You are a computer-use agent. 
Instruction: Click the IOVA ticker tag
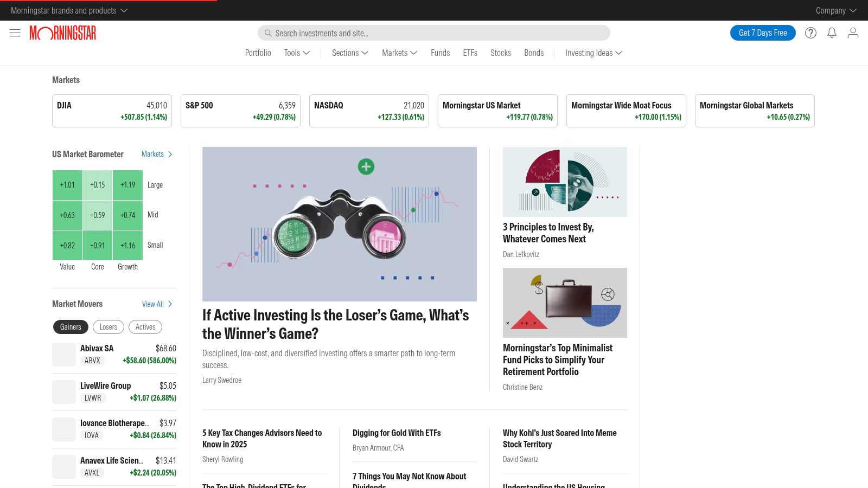[x=92, y=435]
